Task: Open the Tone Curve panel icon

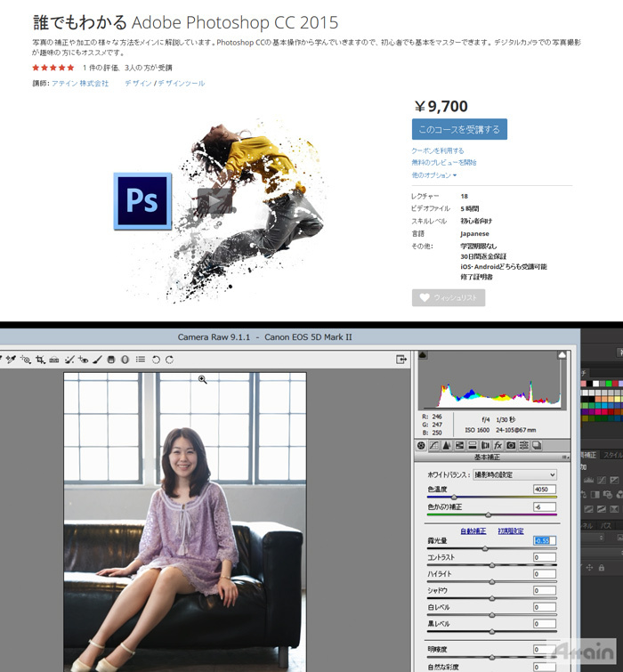Action: (x=433, y=445)
